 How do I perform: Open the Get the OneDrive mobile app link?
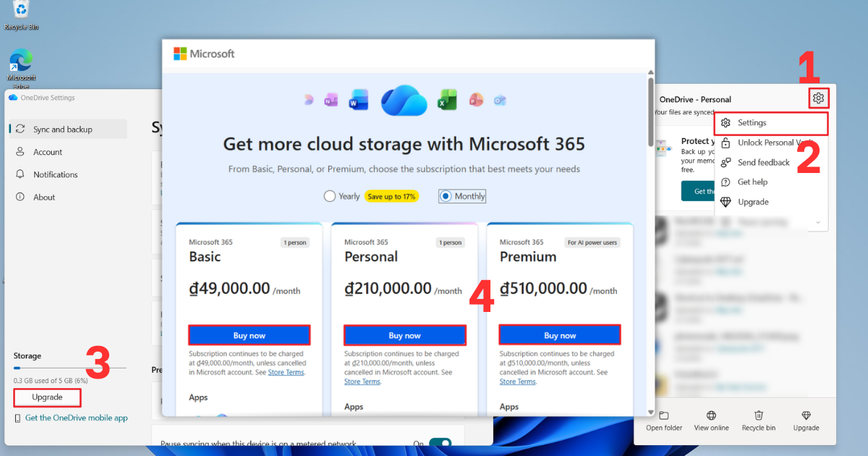click(x=76, y=418)
